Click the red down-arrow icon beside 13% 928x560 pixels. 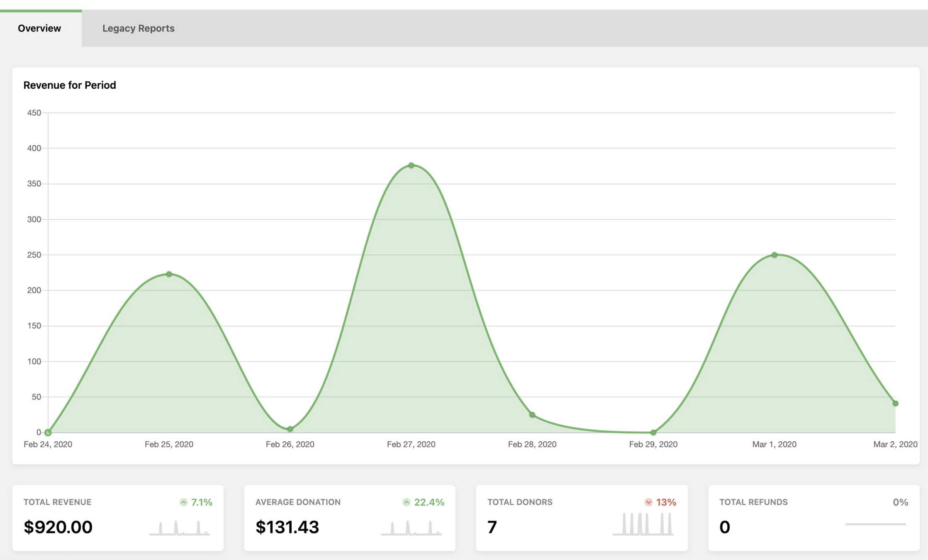pos(648,502)
